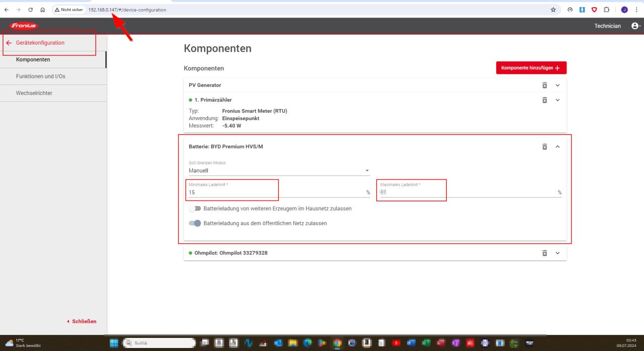Viewport: 644px width, 351px height.
Task: Open the Wechselrichter sidebar item
Action: point(53,93)
